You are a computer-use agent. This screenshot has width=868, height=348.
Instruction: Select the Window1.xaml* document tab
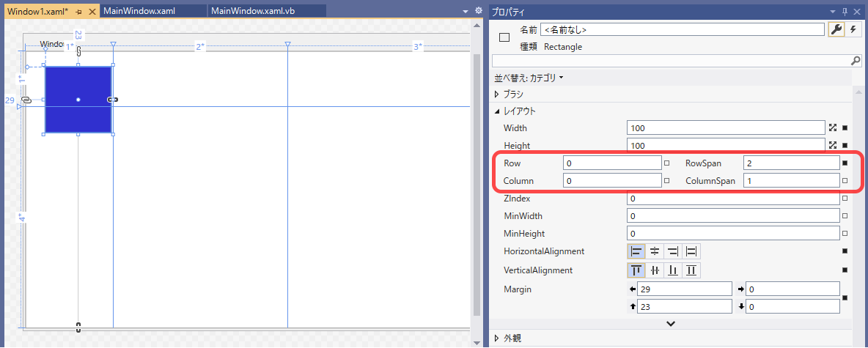[x=37, y=11]
